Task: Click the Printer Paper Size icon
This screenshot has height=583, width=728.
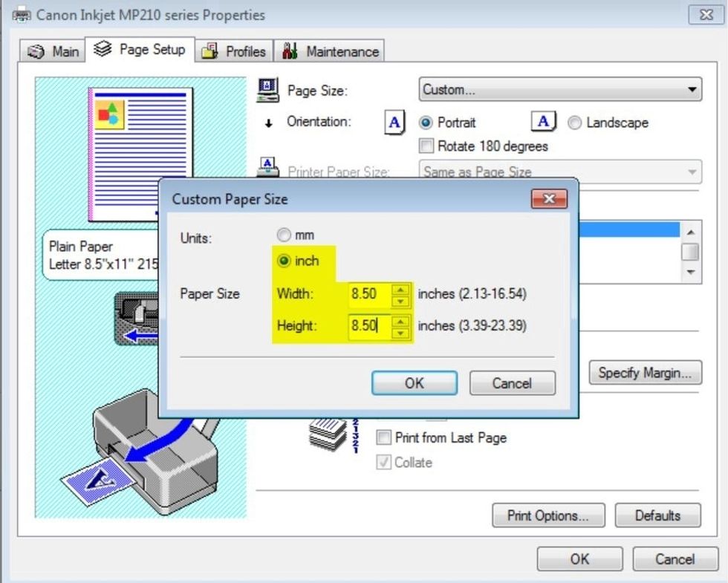Action: [267, 168]
